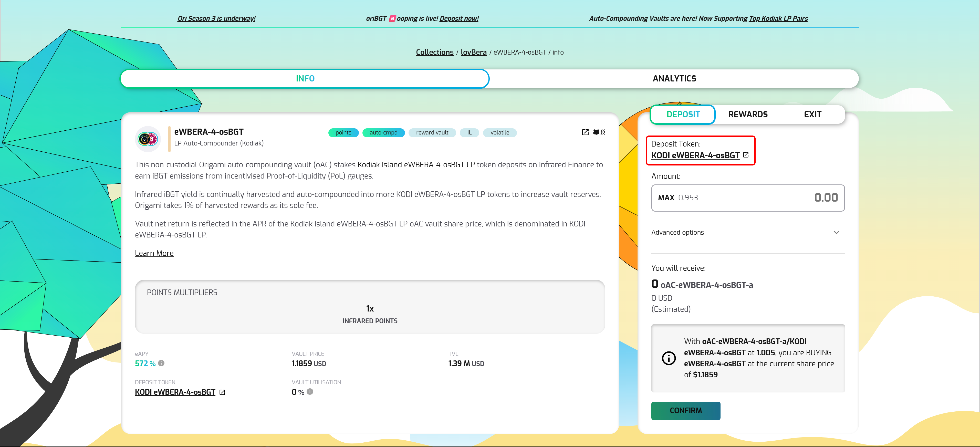Click the auto-cmpd tag pill
The height and width of the screenshot is (447, 980).
[383, 132]
